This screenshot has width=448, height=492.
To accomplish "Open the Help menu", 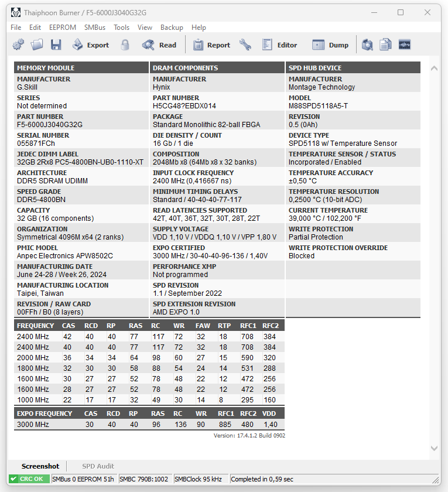I will [199, 28].
